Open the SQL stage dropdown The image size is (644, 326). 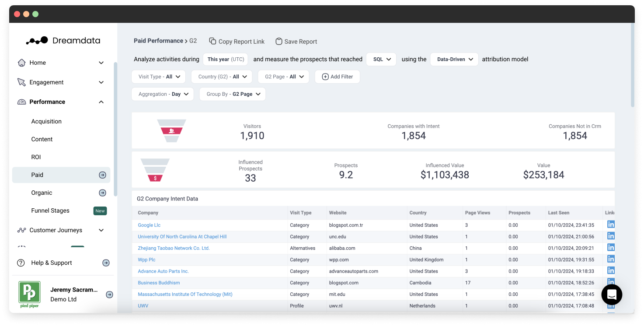[381, 59]
